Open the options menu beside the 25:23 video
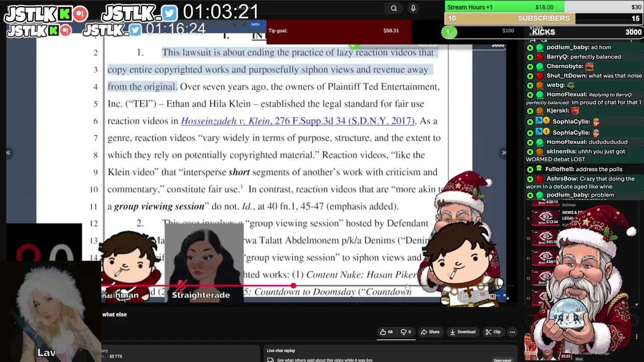This screenshot has height=362, width=644. click(x=636, y=336)
